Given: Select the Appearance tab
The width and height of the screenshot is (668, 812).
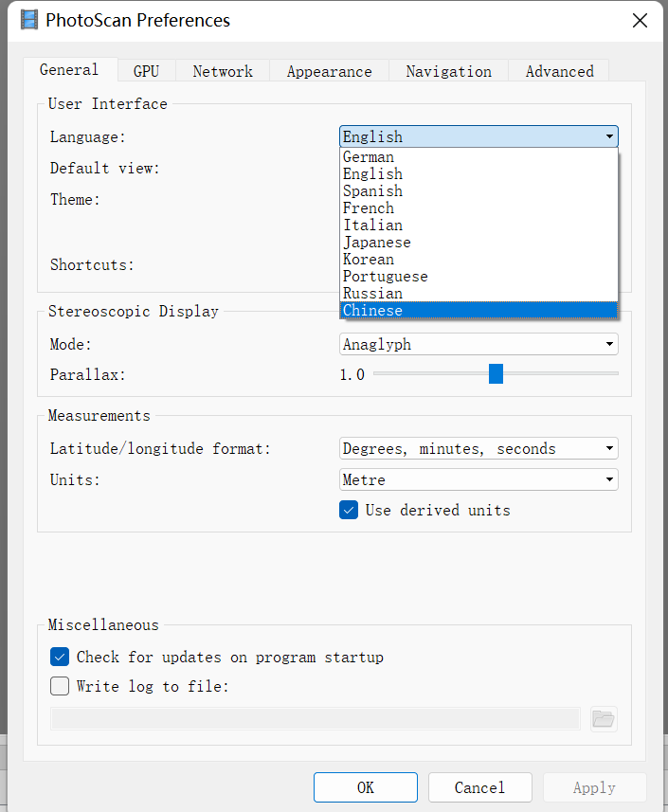Looking at the screenshot, I should (329, 71).
